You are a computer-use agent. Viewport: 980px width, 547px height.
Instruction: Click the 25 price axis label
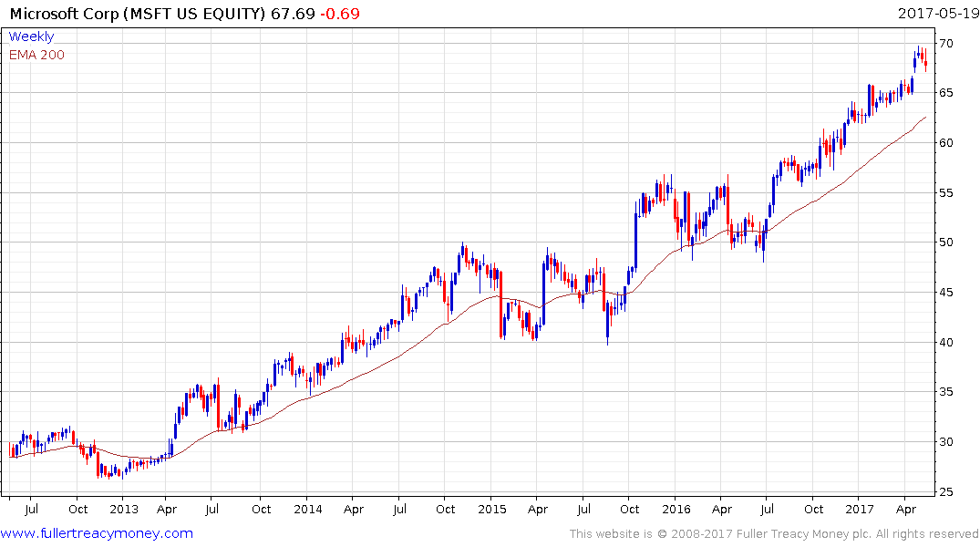click(946, 491)
